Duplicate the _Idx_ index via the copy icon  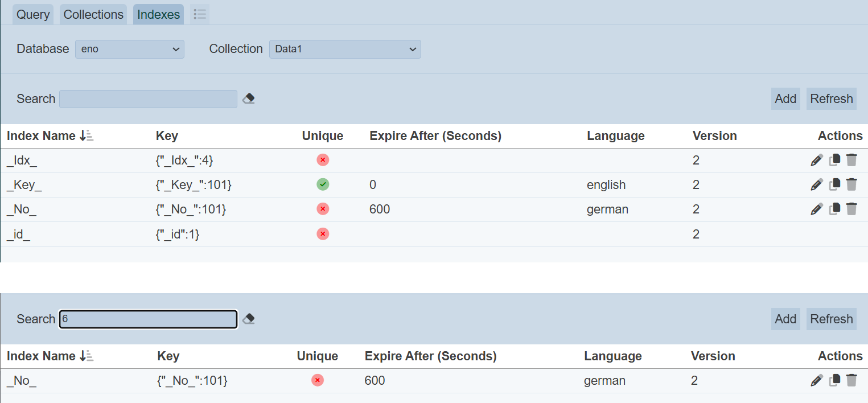click(834, 161)
